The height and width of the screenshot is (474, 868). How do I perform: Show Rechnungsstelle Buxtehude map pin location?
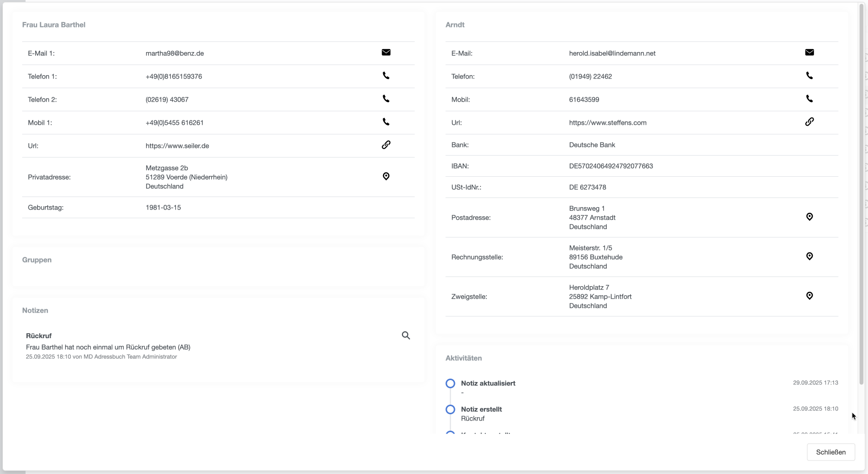coord(809,256)
